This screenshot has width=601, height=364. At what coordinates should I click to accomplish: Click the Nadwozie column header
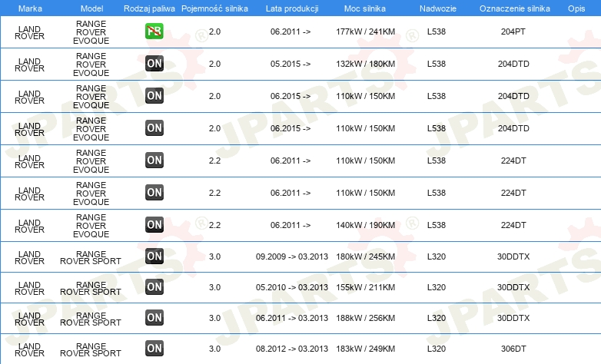click(x=438, y=8)
